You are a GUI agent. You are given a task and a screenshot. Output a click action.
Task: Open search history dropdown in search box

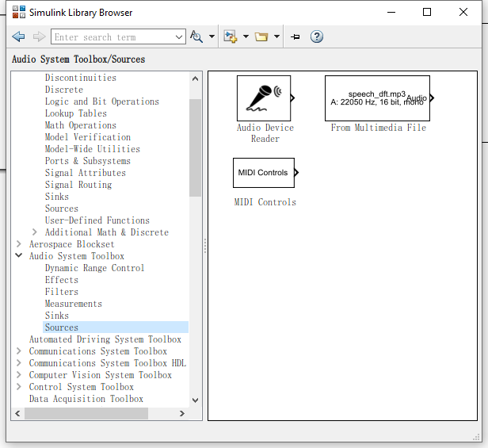click(x=179, y=37)
